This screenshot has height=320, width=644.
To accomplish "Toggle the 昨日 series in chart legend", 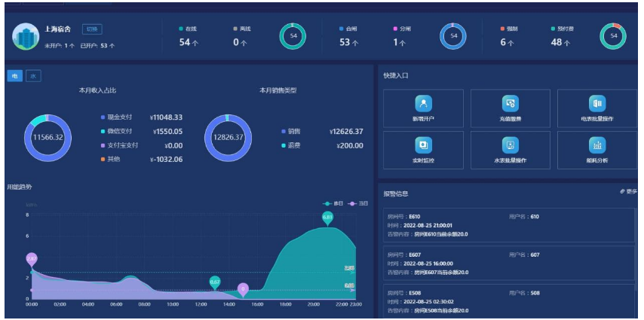I will tap(333, 203).
